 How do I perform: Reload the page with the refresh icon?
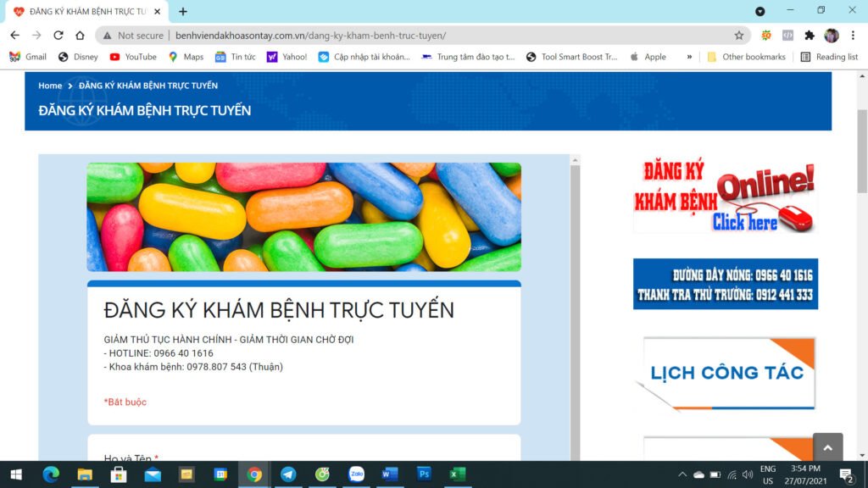[x=58, y=36]
